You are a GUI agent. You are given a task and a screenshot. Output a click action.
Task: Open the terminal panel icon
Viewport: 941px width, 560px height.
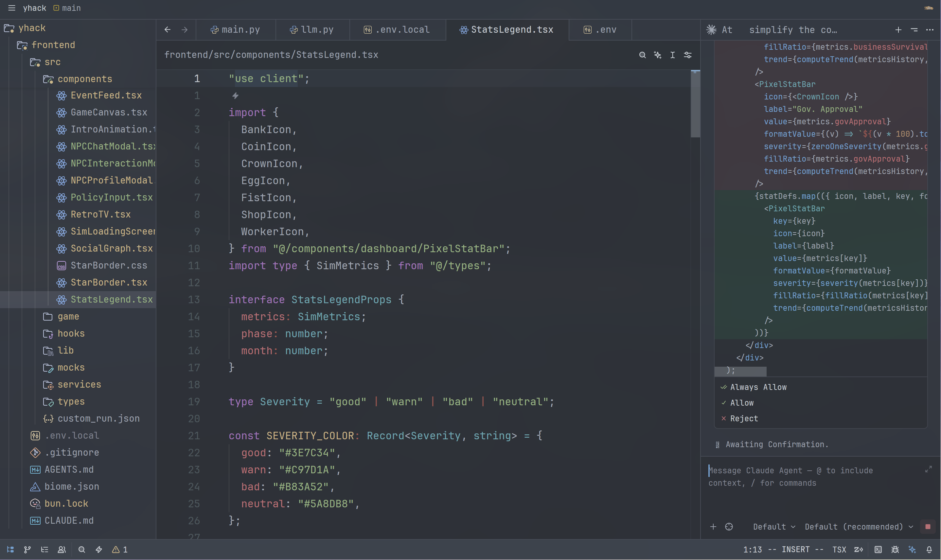coord(878,550)
